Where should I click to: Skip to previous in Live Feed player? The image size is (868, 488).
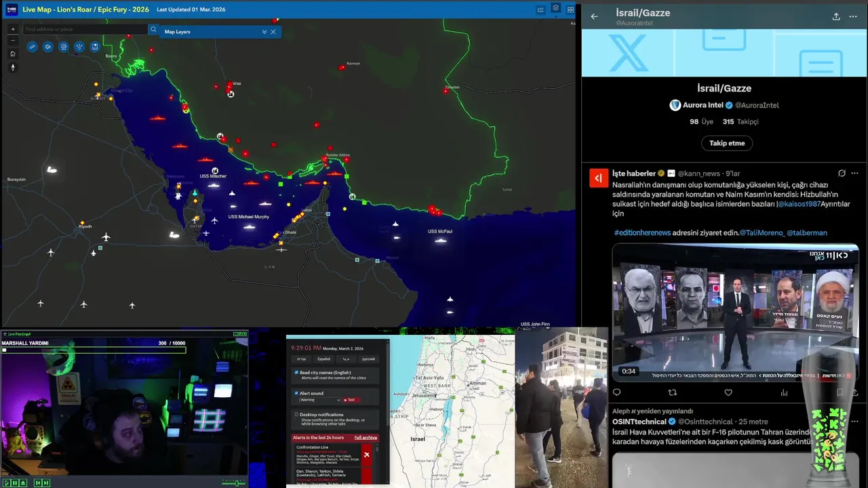click(38, 483)
